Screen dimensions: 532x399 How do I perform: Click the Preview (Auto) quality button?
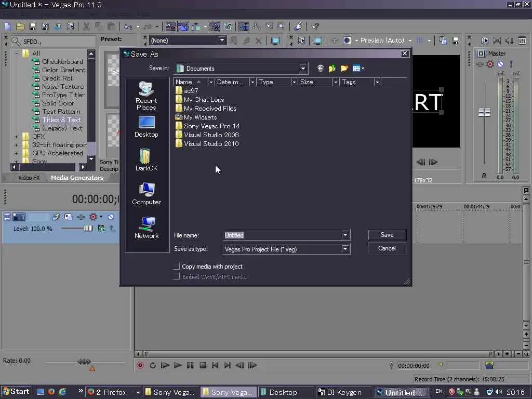point(382,41)
